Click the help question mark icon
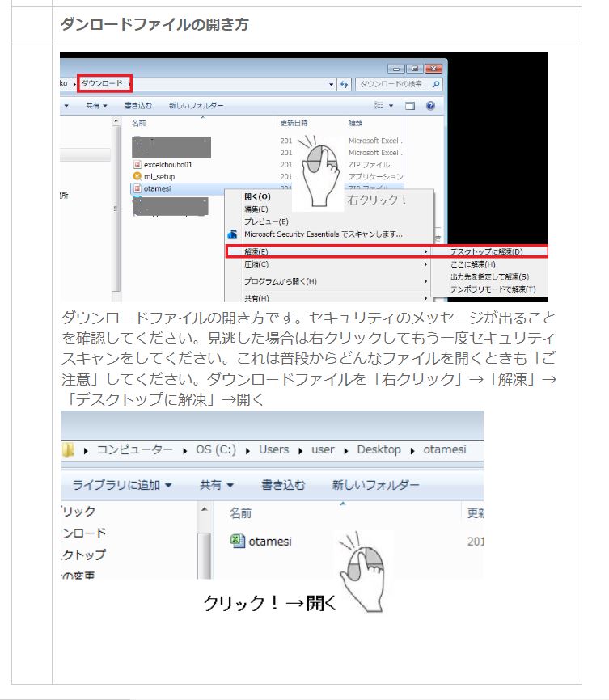 click(x=430, y=106)
